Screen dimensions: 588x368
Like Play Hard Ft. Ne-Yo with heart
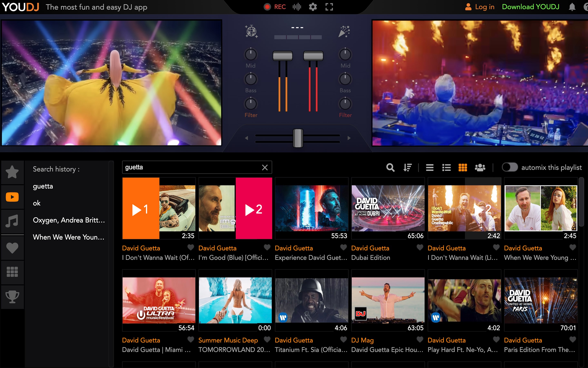(x=496, y=339)
